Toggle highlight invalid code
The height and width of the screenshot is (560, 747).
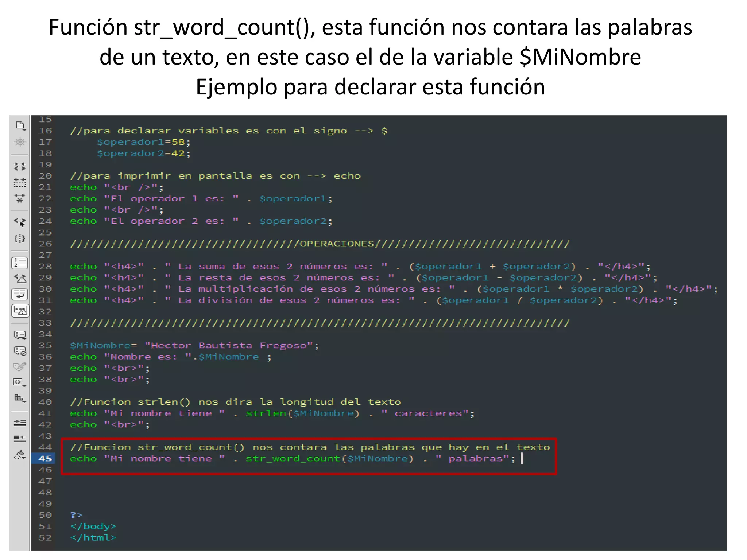point(20,279)
